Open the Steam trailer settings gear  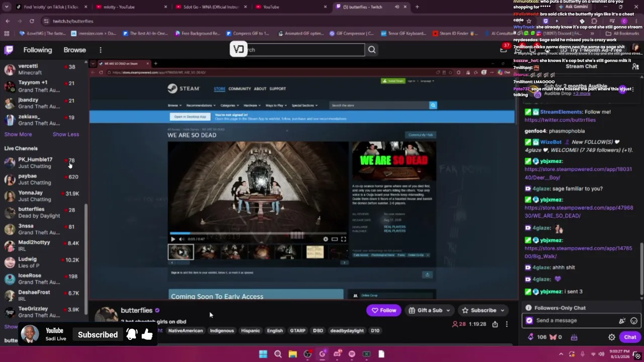[326, 239]
